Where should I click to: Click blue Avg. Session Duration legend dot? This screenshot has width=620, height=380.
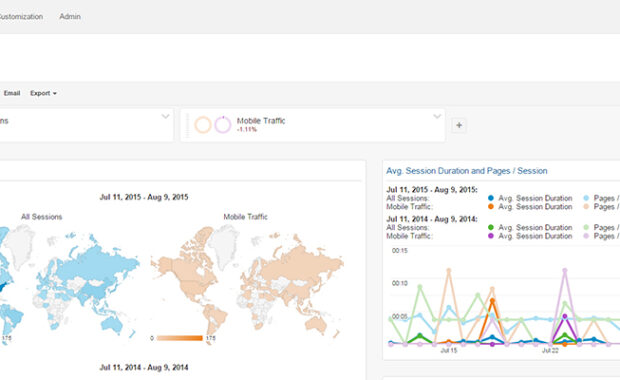[x=491, y=198]
